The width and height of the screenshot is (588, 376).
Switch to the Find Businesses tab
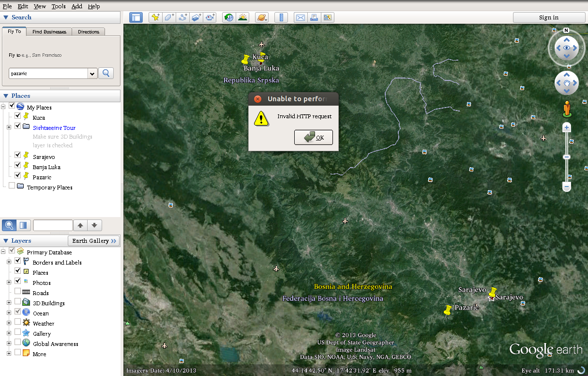[49, 31]
